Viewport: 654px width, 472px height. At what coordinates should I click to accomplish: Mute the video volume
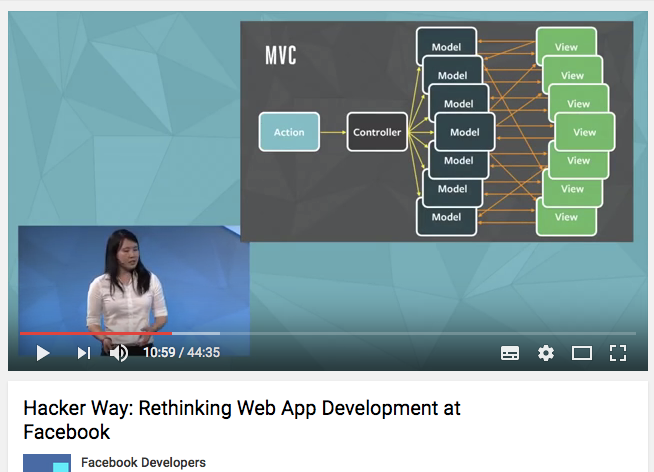[x=118, y=353]
